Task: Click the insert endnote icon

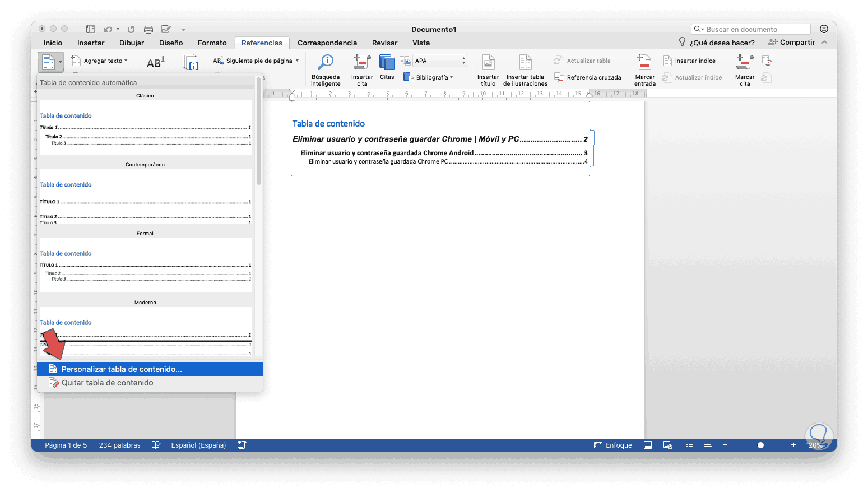Action: tap(191, 62)
